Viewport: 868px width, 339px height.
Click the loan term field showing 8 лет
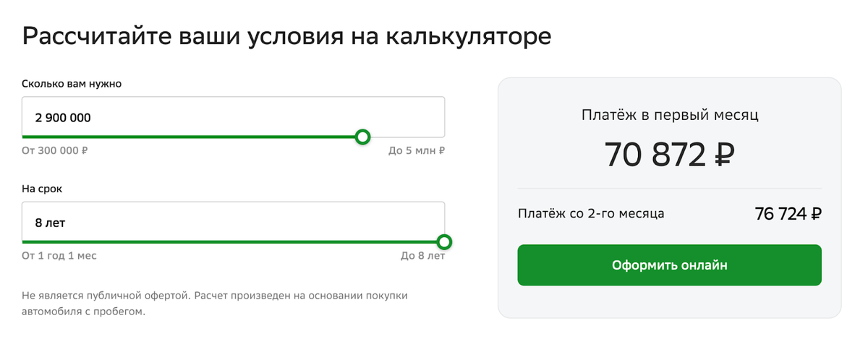point(233,222)
